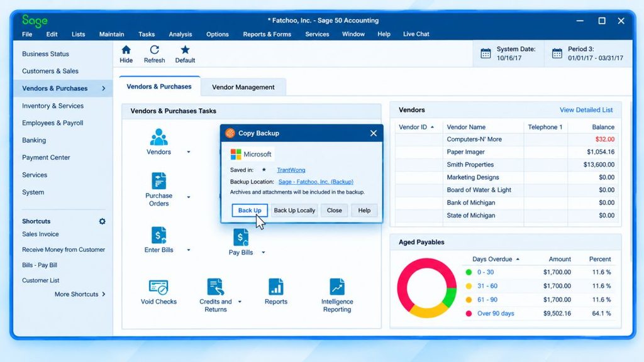The height and width of the screenshot is (362, 644).
Task: Expand the Vendors & Purchases sidebar chevron
Action: pyautogui.click(x=104, y=88)
